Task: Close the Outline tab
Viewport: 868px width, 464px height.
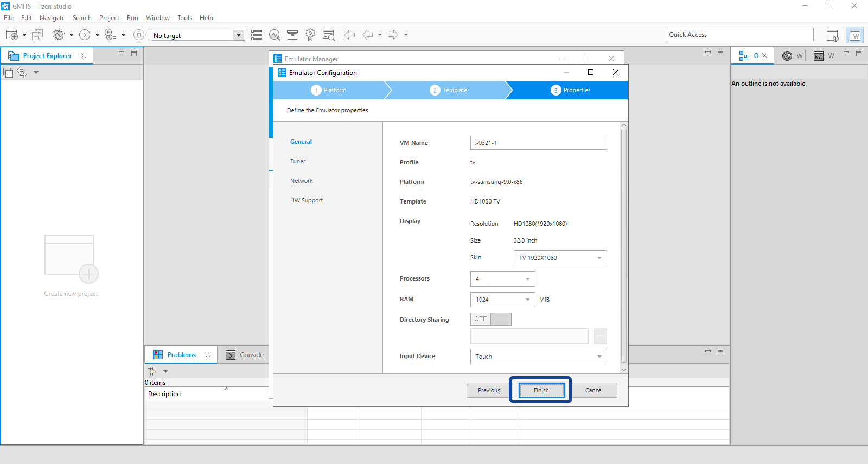Action: pyautogui.click(x=764, y=55)
